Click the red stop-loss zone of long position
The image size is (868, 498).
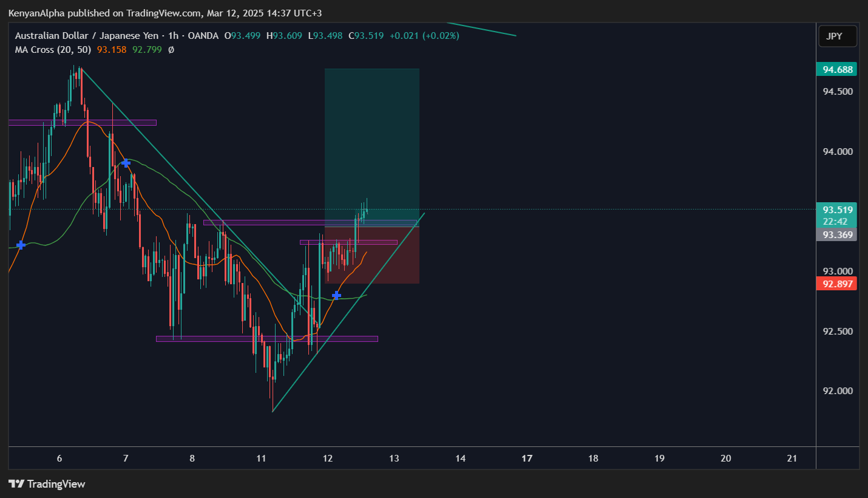click(x=372, y=255)
